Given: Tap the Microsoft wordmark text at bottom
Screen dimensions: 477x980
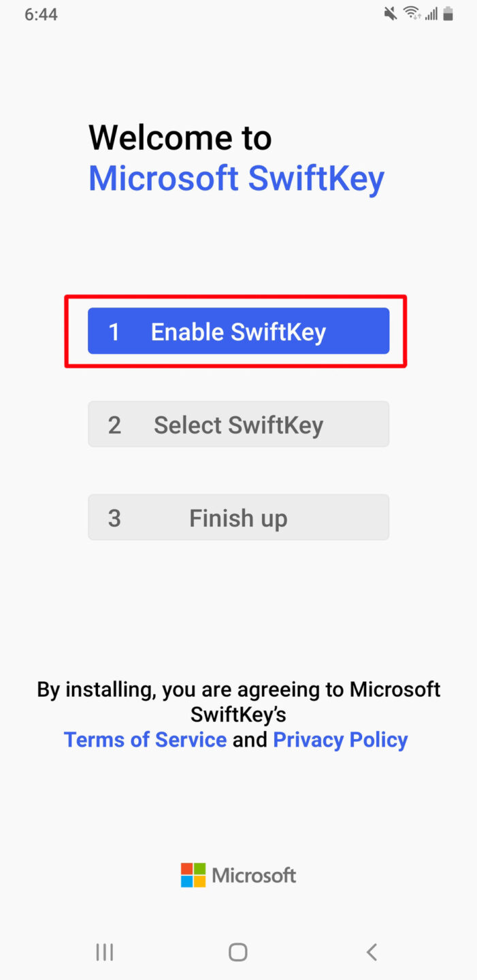Looking at the screenshot, I should pyautogui.click(x=254, y=875).
